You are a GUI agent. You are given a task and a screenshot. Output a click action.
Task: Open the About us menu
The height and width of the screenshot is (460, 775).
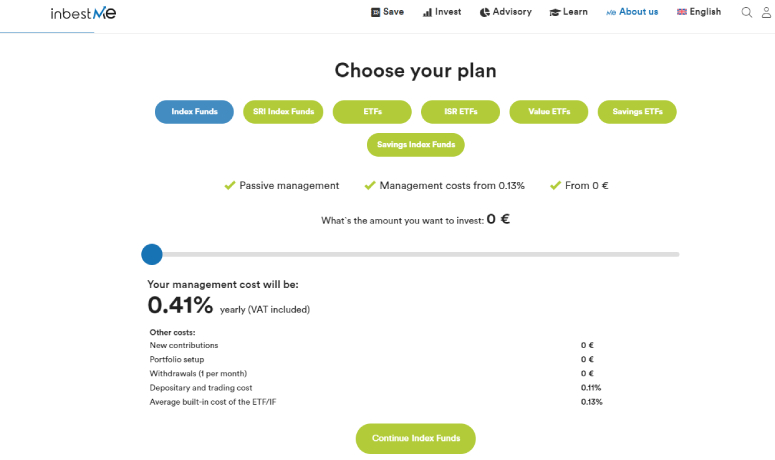(x=632, y=12)
